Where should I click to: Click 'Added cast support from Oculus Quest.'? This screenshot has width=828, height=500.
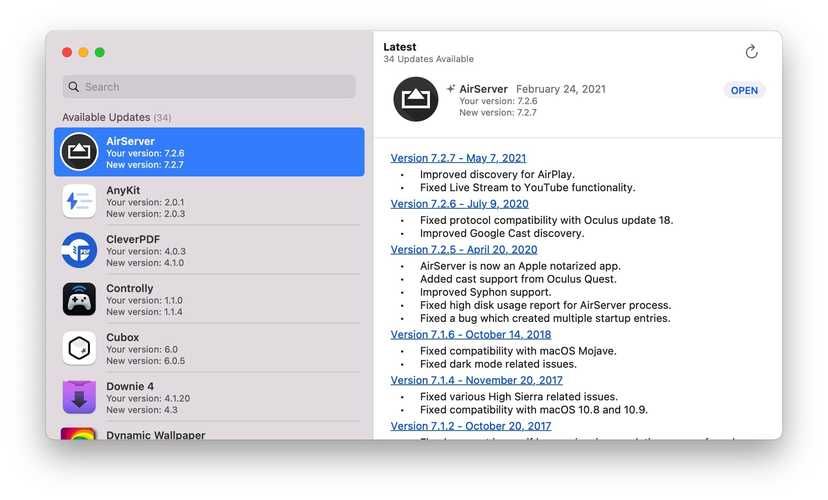[518, 279]
